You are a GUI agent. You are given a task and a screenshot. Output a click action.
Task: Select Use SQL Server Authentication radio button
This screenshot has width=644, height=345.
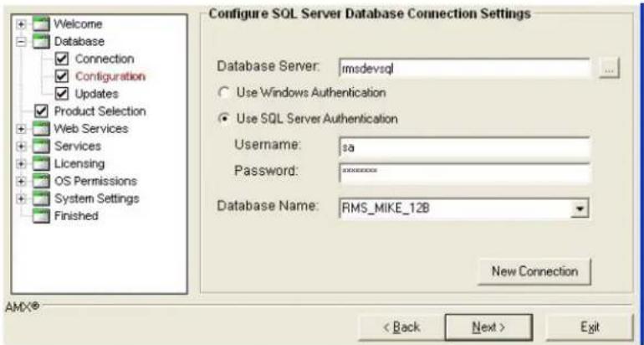[x=224, y=119]
